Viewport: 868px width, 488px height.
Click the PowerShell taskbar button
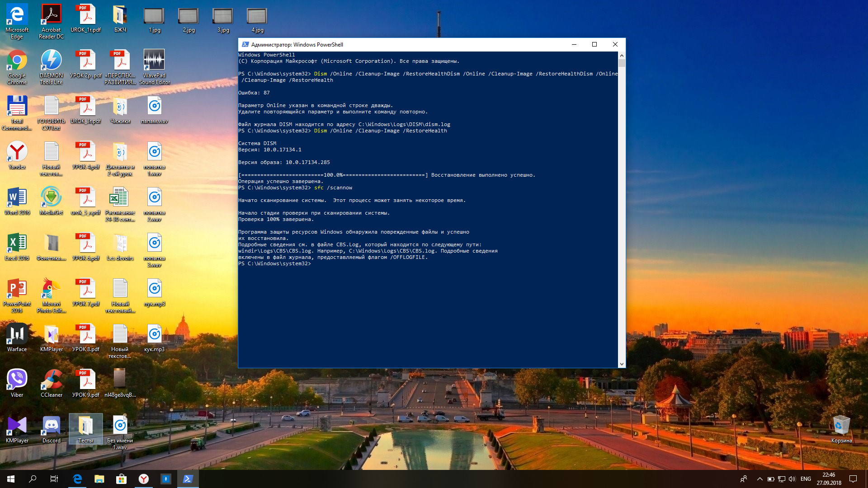pos(188,479)
